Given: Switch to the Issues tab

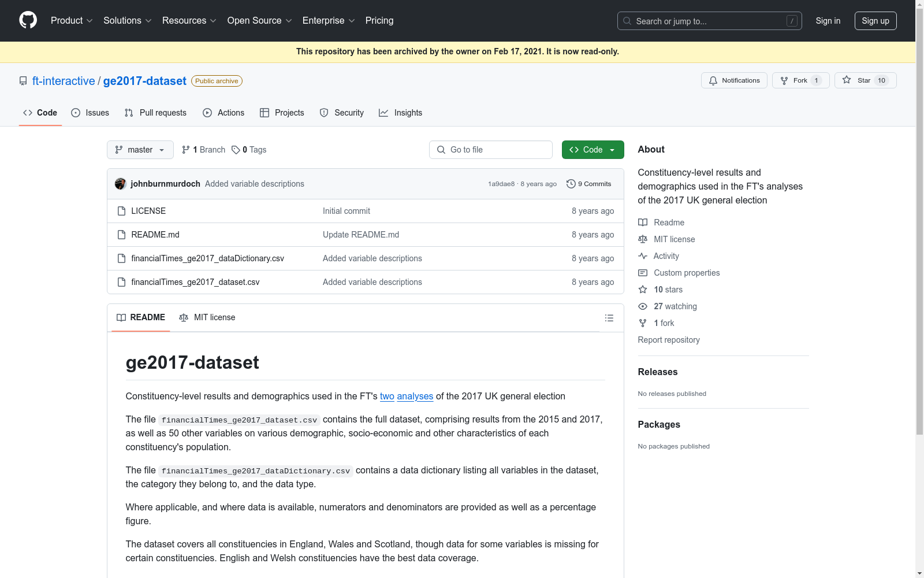Looking at the screenshot, I should coord(90,113).
